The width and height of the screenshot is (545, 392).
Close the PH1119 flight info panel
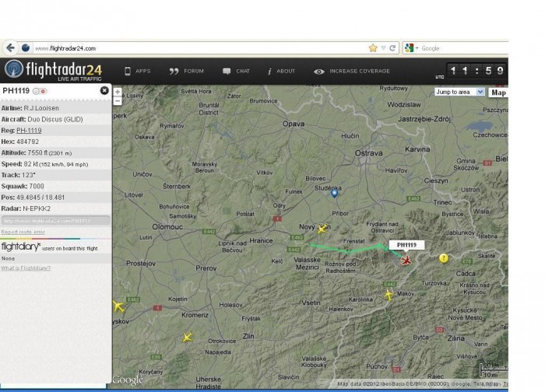[x=104, y=91]
